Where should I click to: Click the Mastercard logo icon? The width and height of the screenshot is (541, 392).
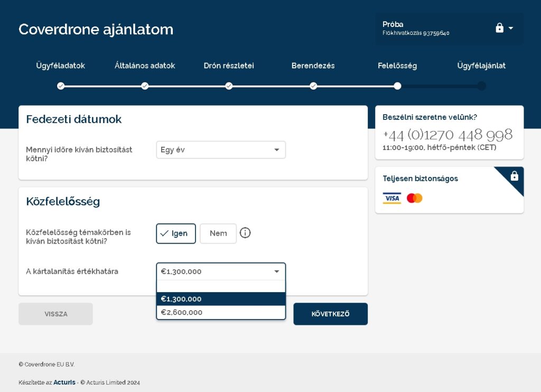[415, 198]
